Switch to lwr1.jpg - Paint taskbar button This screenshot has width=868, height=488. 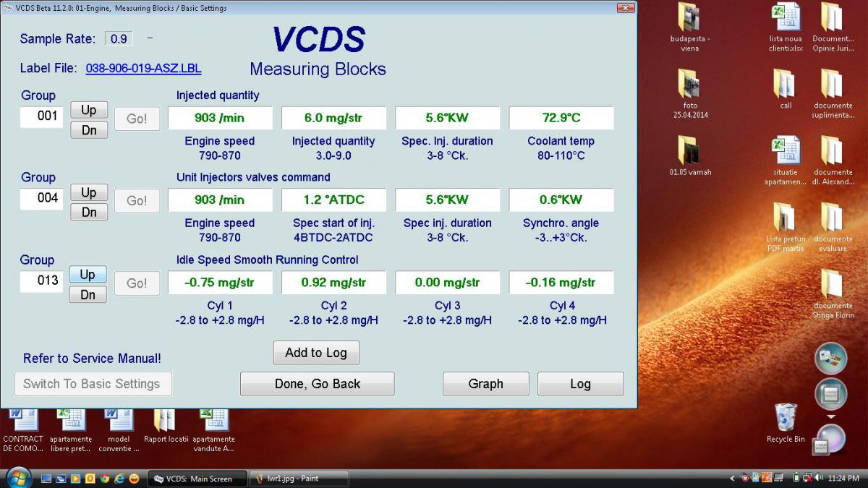coord(299,479)
